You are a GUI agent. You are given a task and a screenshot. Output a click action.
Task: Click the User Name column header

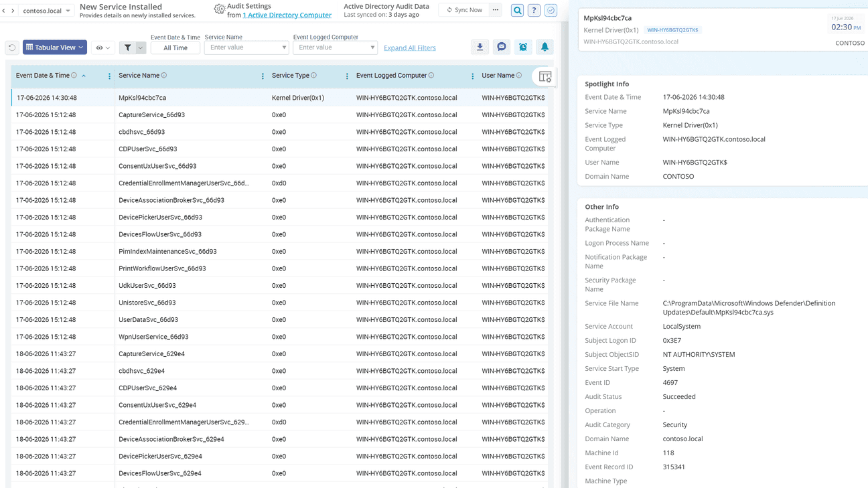(498, 76)
